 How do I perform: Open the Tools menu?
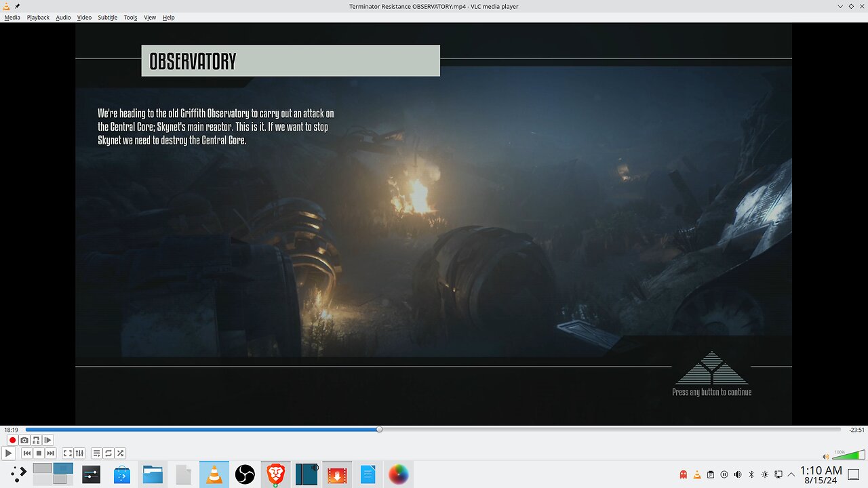(130, 17)
